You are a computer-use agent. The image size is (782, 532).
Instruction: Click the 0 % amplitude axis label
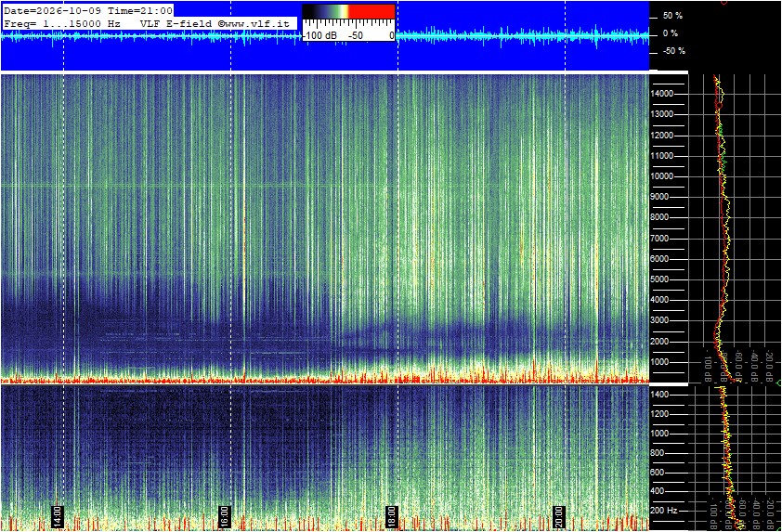671,33
